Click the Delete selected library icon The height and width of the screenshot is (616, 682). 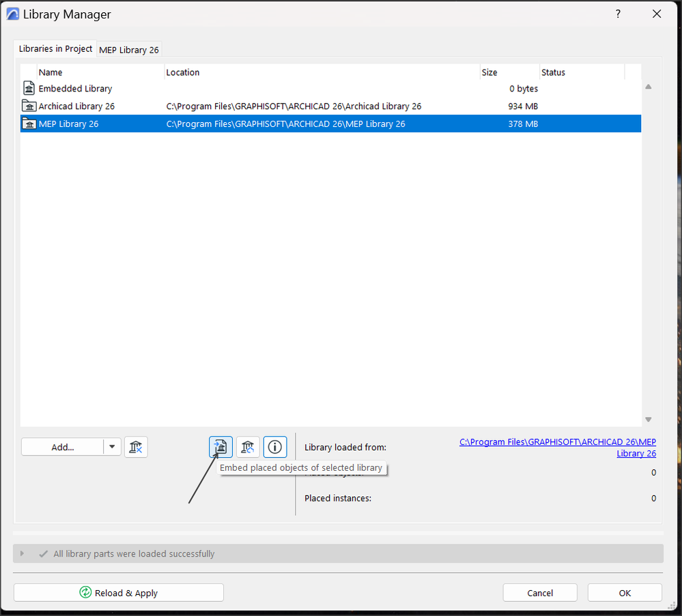136,447
